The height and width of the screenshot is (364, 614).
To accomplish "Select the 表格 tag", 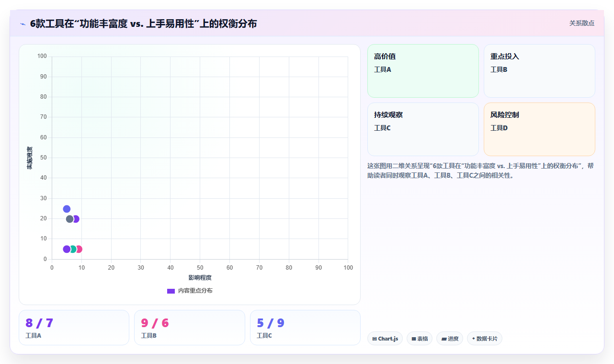I will pos(420,339).
